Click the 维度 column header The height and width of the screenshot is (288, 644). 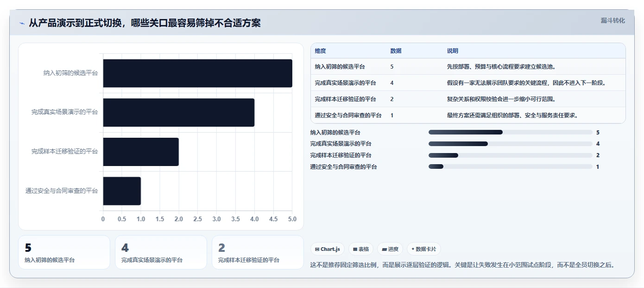(320, 51)
